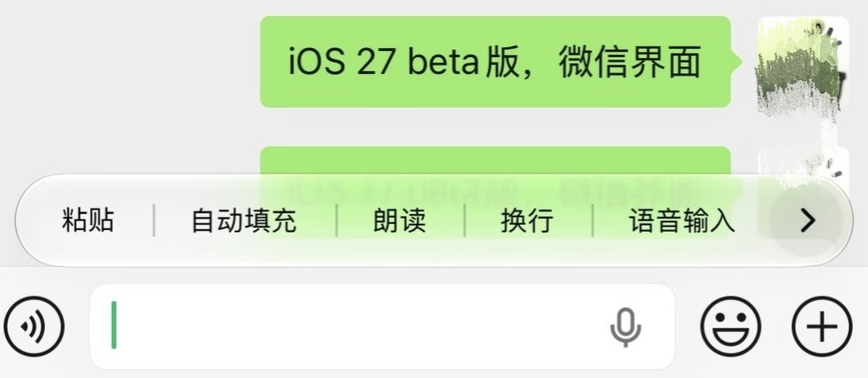The image size is (868, 378).
Task: Focus the message text input field
Action: click(x=382, y=326)
